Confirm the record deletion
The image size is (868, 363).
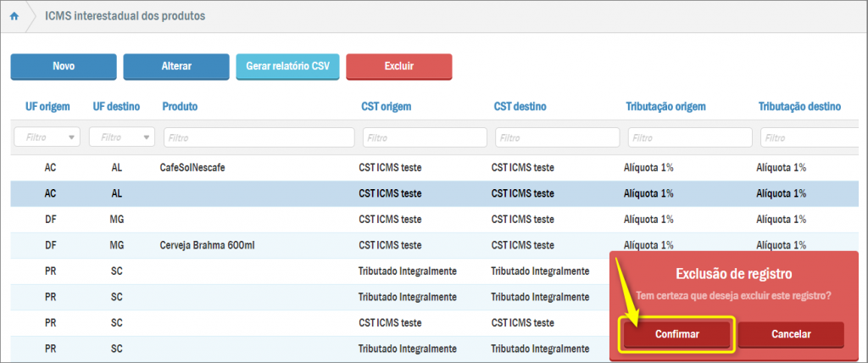click(676, 335)
